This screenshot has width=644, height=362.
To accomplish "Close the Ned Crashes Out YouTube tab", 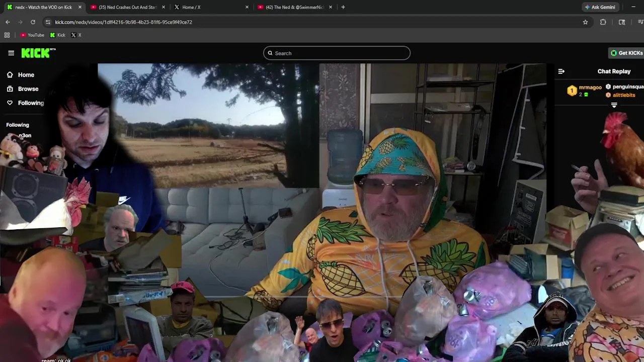I will pyautogui.click(x=164, y=7).
